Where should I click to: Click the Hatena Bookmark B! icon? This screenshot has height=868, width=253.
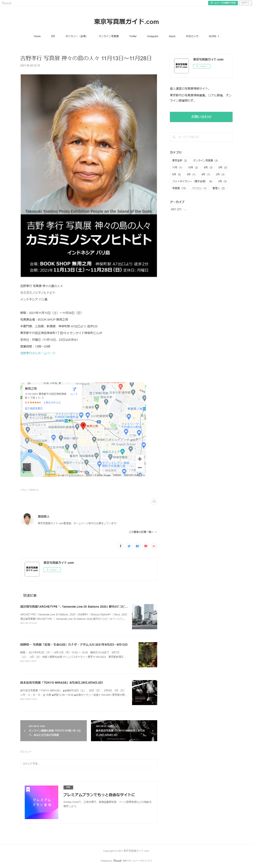[137, 546]
